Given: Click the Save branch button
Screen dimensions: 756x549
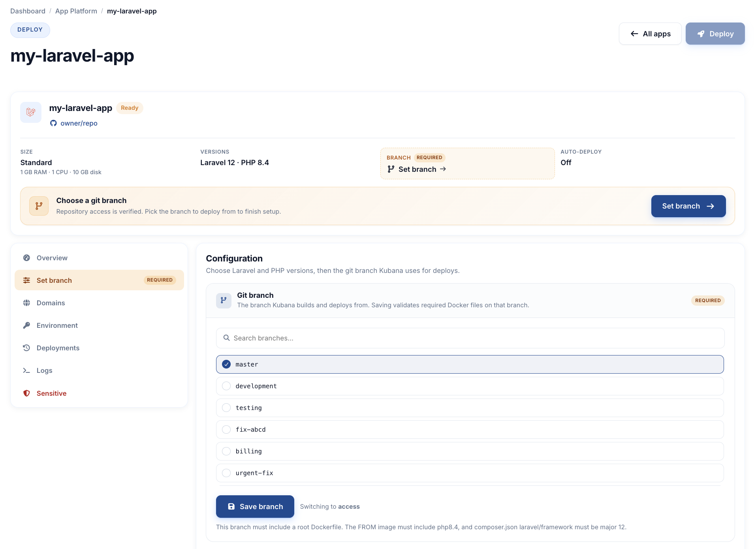Looking at the screenshot, I should point(255,506).
